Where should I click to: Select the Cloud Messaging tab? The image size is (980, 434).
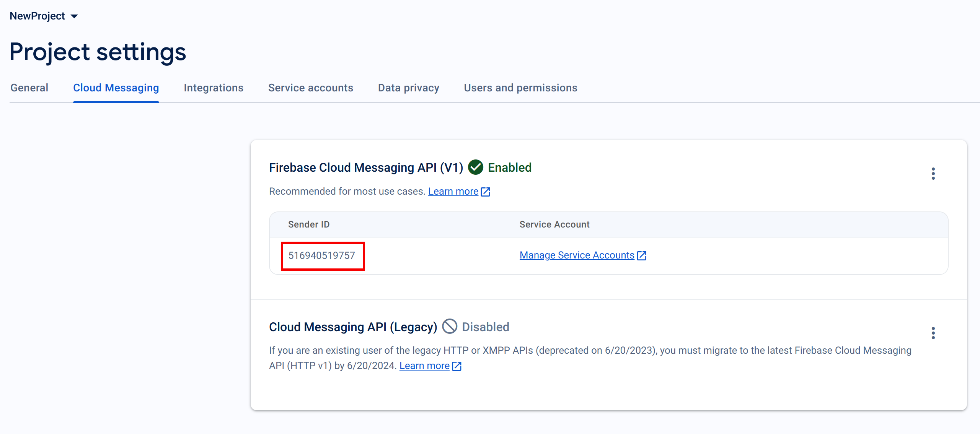point(116,88)
